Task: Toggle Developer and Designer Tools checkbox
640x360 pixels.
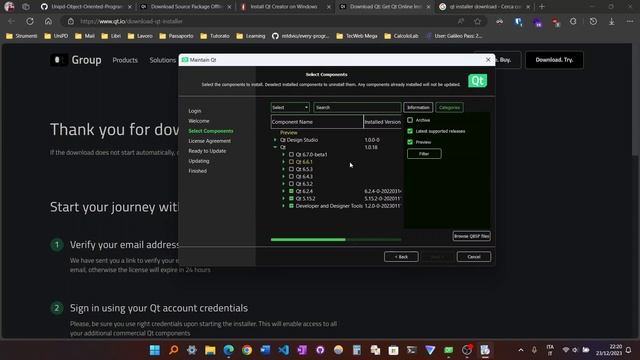Action: (x=291, y=206)
